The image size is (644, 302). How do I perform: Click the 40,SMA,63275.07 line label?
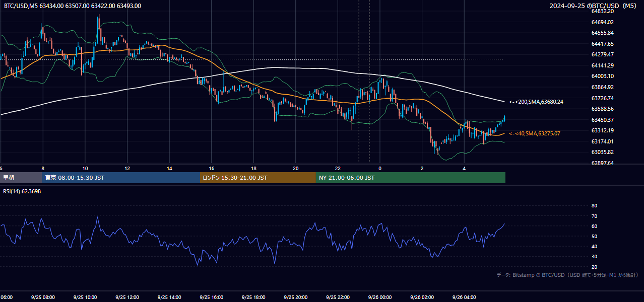pos(535,134)
